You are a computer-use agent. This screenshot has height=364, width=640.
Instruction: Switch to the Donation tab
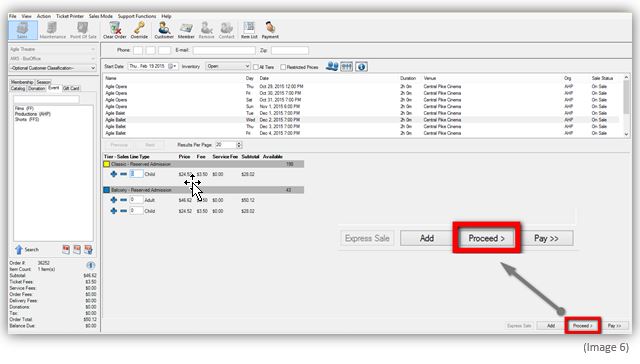(x=37, y=88)
